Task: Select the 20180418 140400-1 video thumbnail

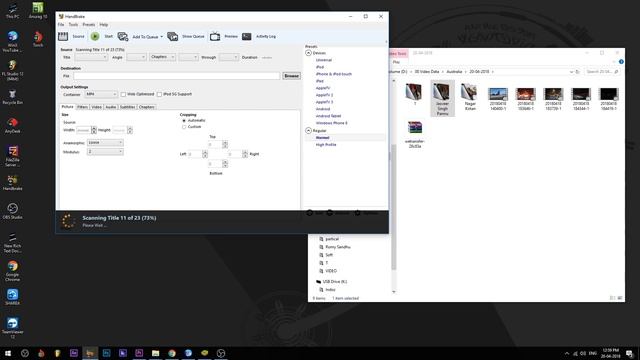Action: click(498, 99)
